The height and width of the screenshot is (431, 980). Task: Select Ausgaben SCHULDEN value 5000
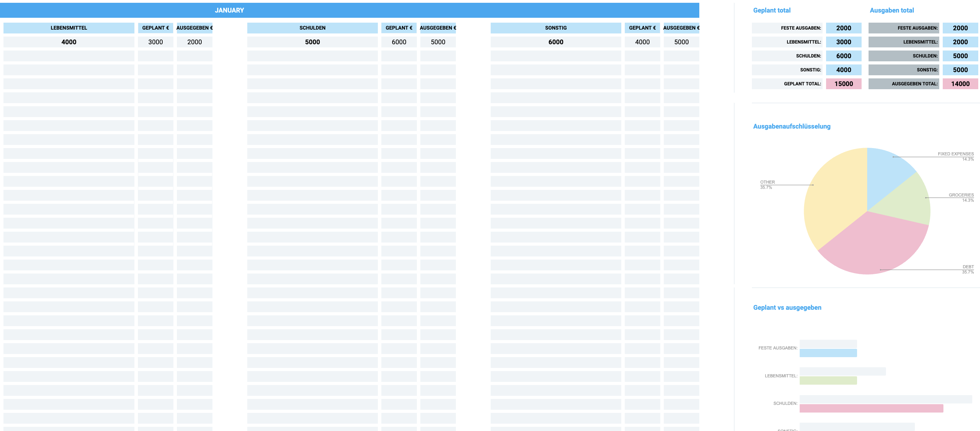(960, 56)
